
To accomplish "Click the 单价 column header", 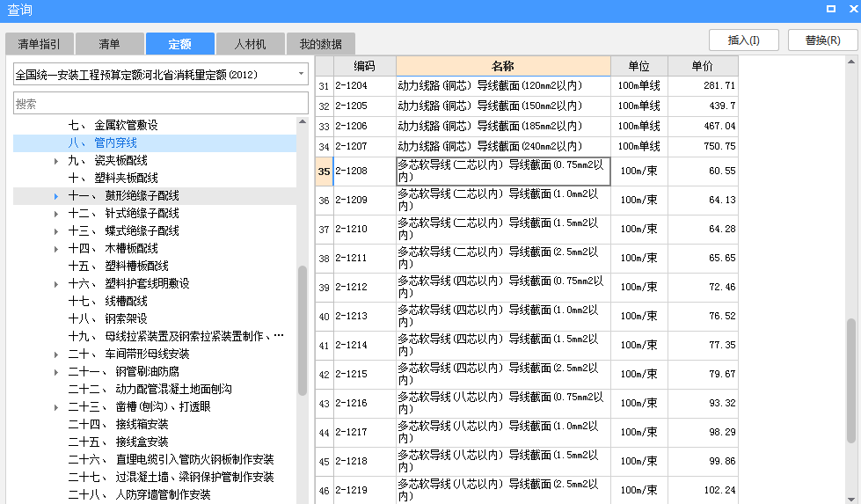I will click(x=703, y=66).
